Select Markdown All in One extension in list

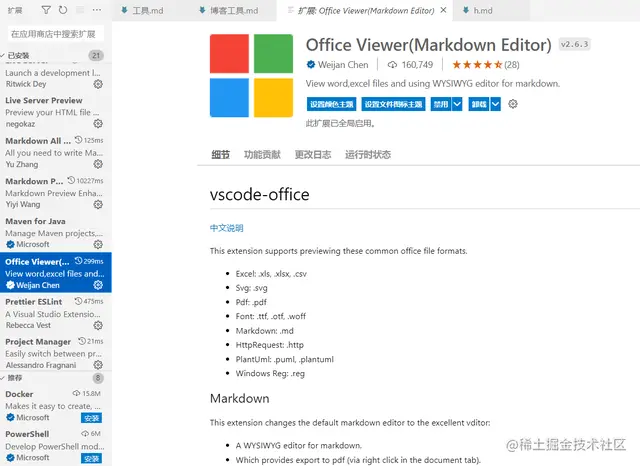point(55,152)
